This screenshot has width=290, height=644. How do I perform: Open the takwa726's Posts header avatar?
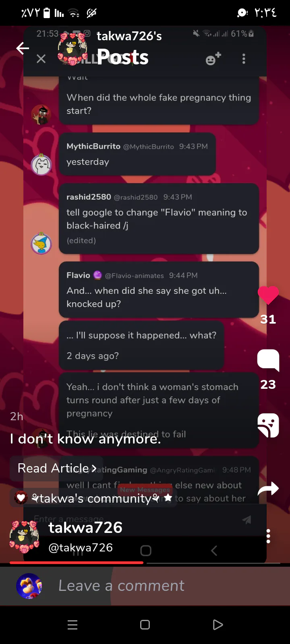72,49
